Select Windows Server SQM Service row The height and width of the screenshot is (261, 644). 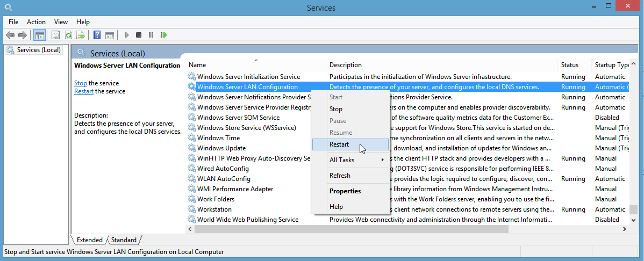tap(407, 118)
